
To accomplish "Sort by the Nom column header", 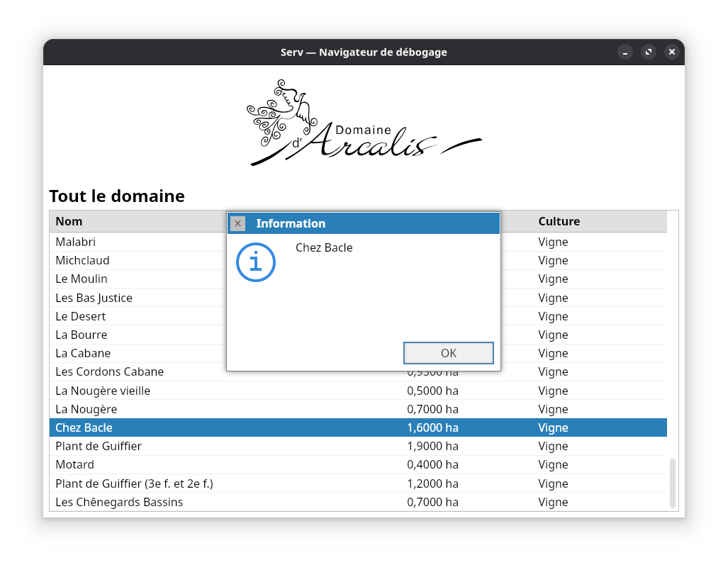I will [69, 221].
